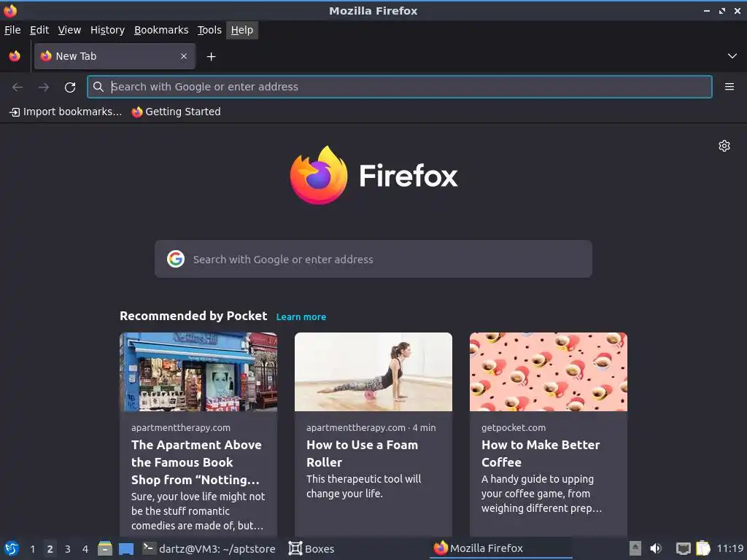This screenshot has width=747, height=560.
Task: Close the New Tab tab
Action: (184, 56)
